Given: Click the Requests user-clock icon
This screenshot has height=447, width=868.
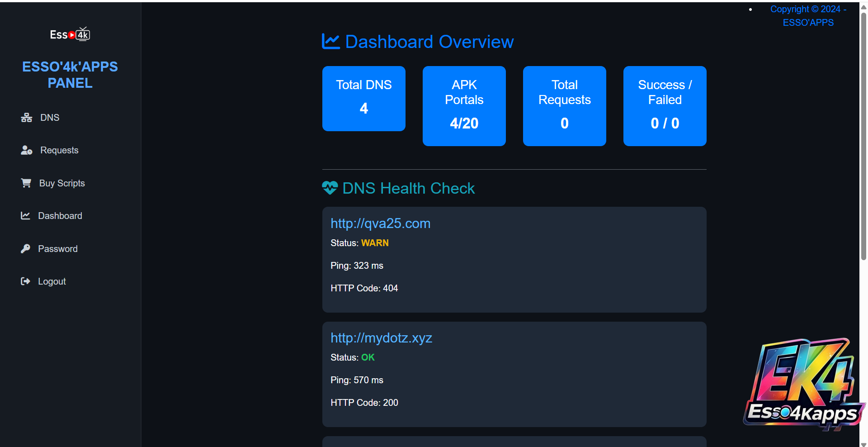Looking at the screenshot, I should [x=26, y=150].
